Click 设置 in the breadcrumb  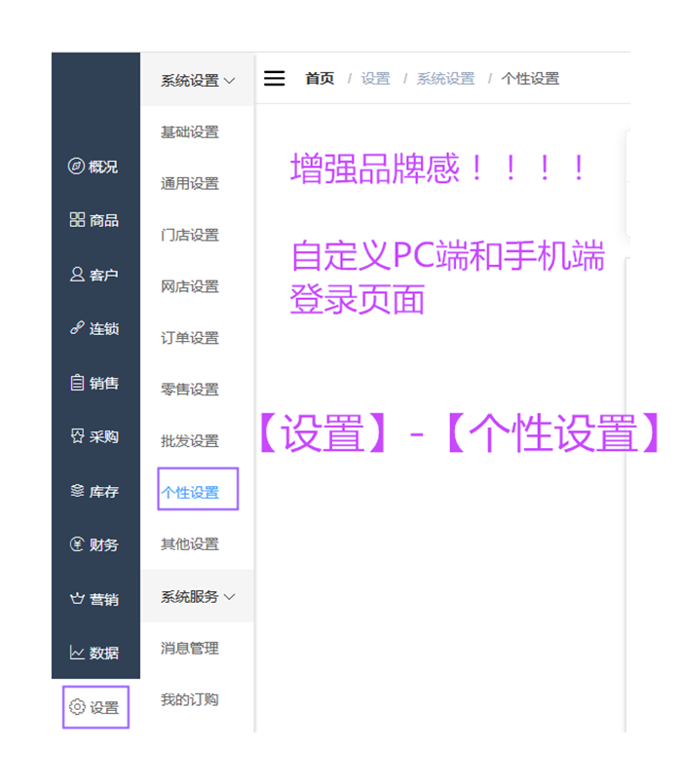(x=376, y=79)
